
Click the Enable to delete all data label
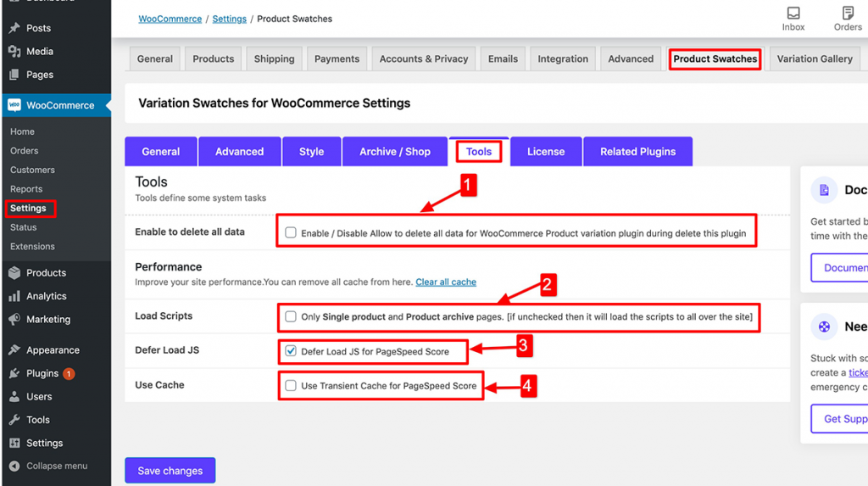coord(190,232)
